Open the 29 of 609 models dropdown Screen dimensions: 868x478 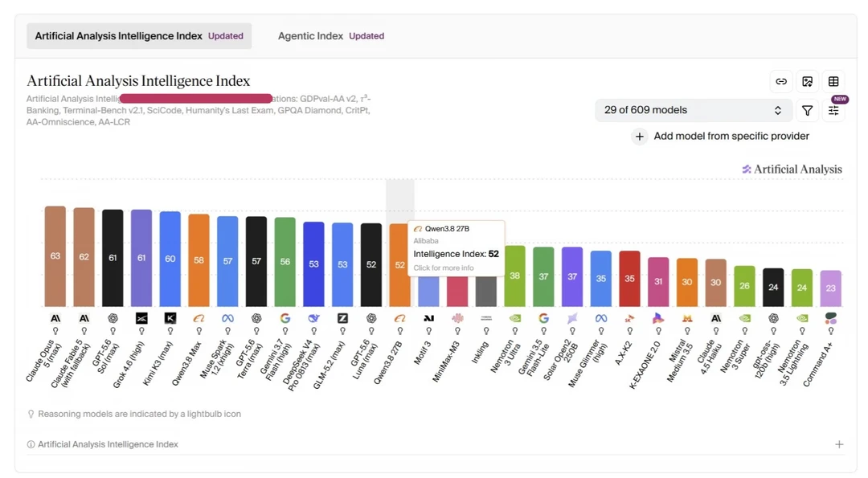tap(693, 110)
